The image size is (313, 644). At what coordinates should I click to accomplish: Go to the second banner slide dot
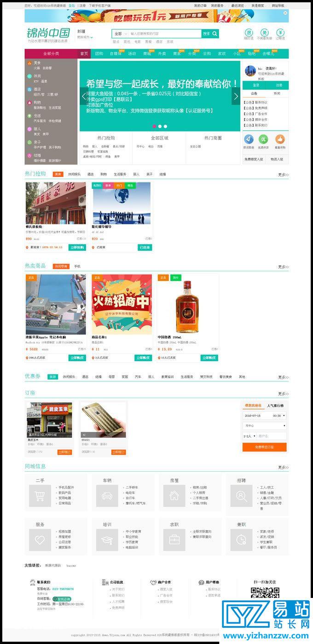[x=160, y=126]
